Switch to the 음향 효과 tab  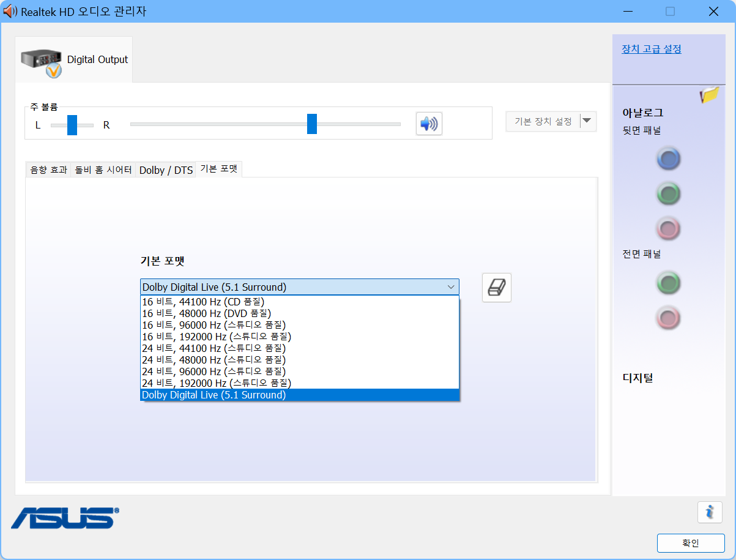[x=48, y=170]
